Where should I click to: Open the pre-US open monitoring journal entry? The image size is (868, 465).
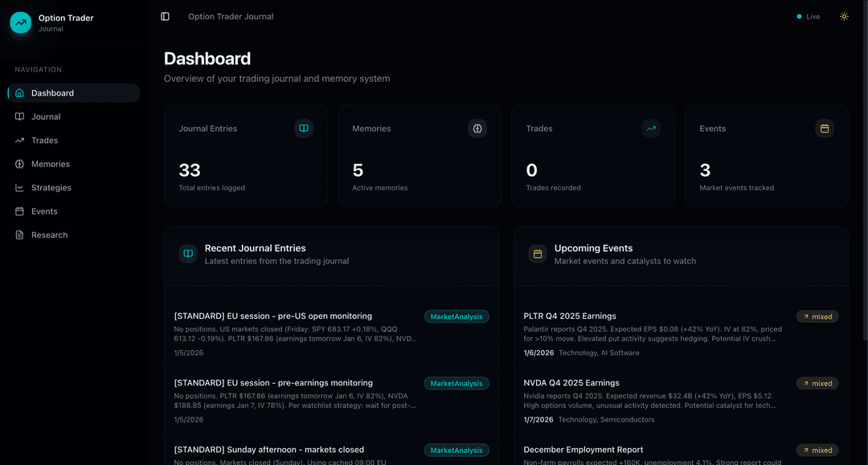pyautogui.click(x=272, y=316)
